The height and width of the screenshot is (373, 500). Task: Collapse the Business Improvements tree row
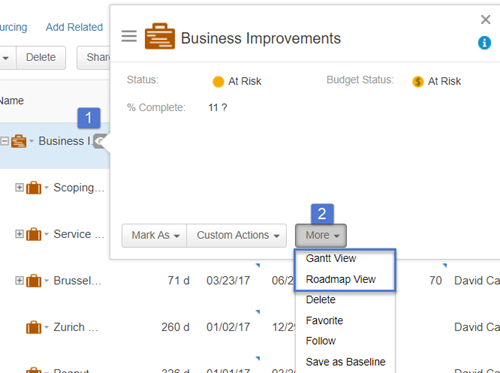4,141
